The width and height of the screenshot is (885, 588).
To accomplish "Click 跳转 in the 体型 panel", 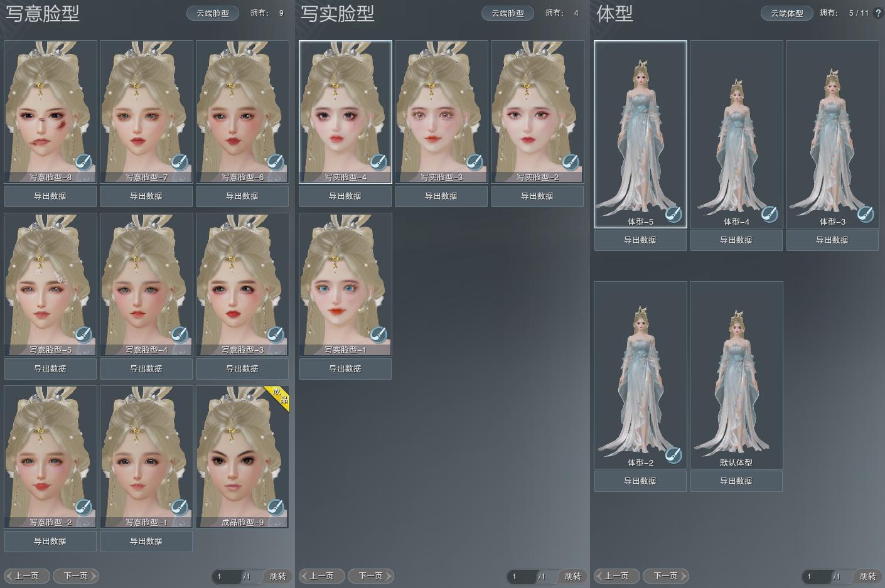I will [868, 576].
